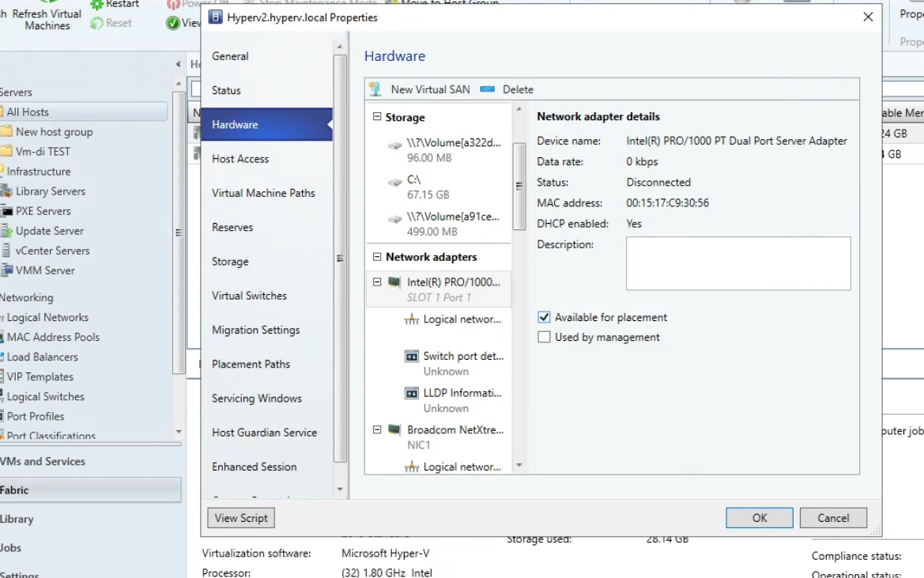
Task: Select VIP Templates in Networking
Action: click(40, 376)
